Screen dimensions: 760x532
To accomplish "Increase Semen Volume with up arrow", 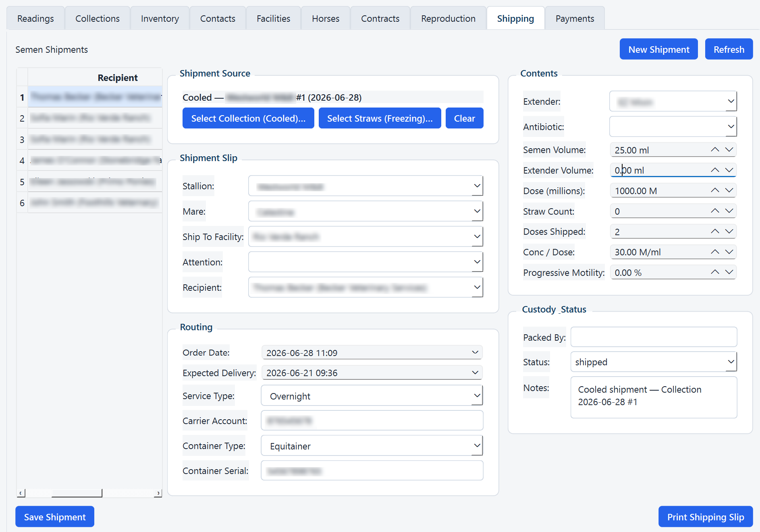I will tap(715, 150).
